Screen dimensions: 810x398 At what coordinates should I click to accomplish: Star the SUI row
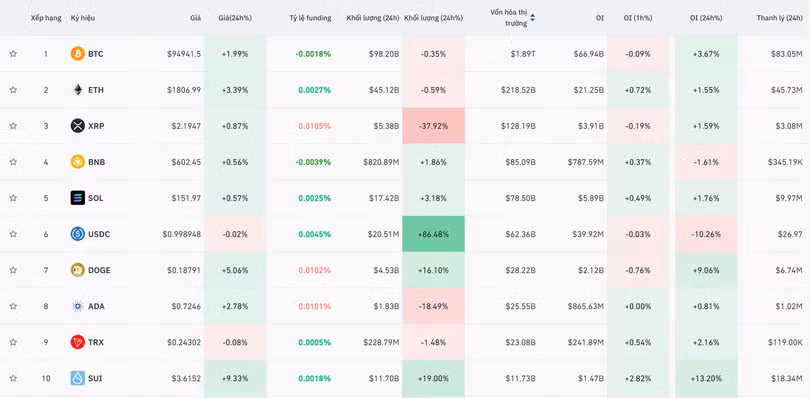13,378
